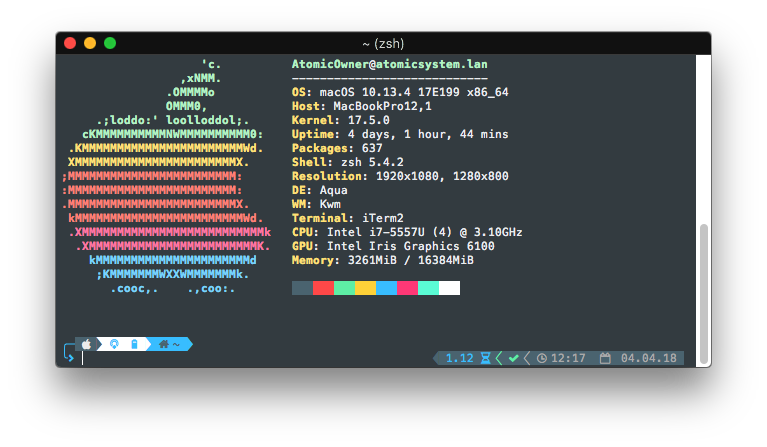Screen dimensions: 767x447
Task: Click the 'Resolution: 1920x1080' line
Action: 400,176
